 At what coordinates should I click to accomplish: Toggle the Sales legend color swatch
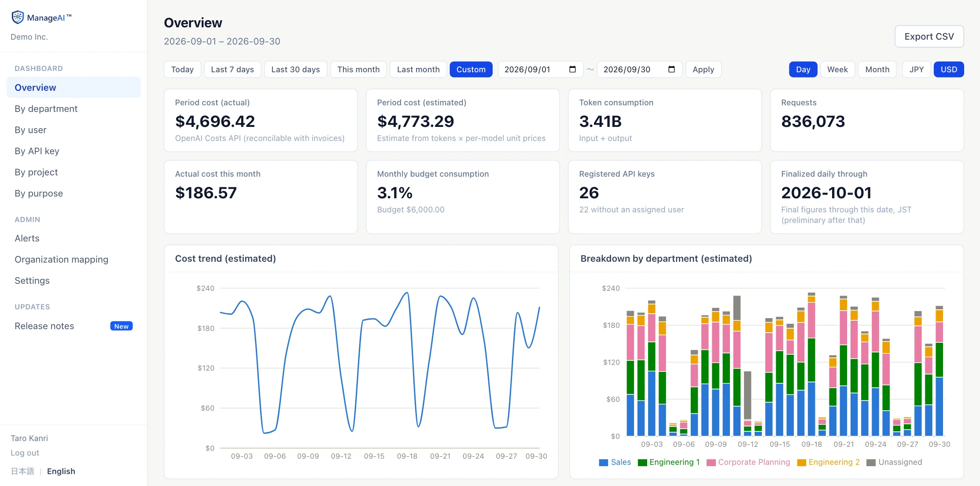603,462
